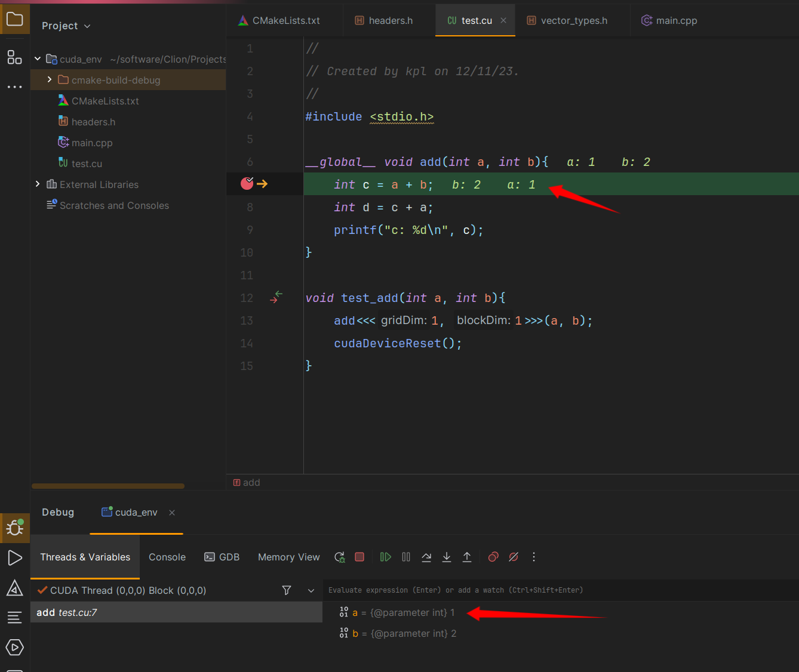Open the thread selector dropdown arrow

click(x=311, y=590)
